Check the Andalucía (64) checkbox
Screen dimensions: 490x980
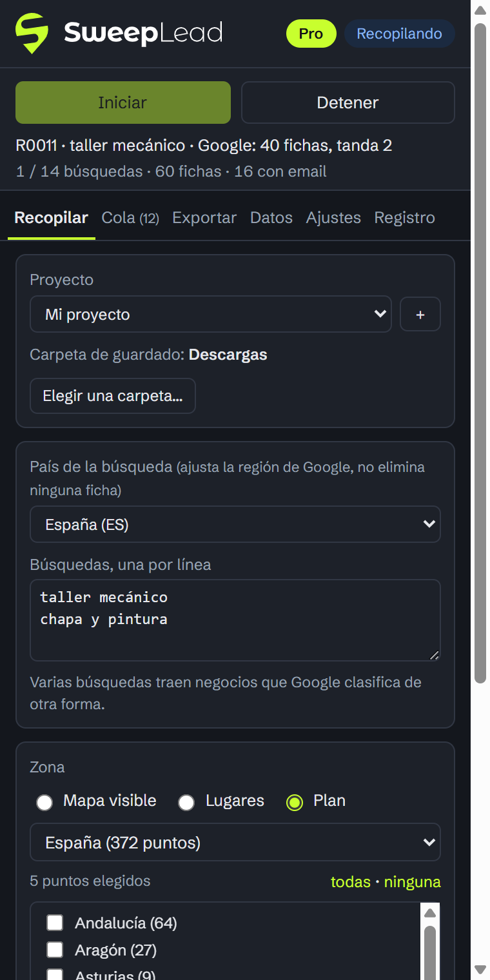55,923
